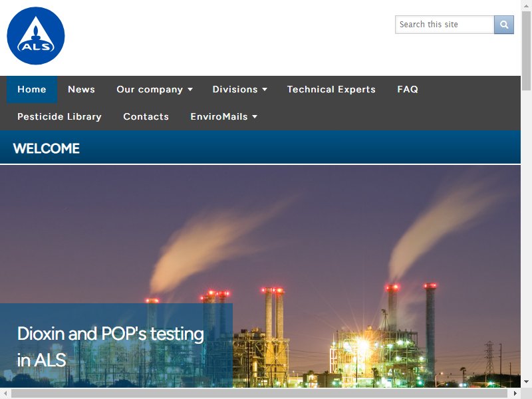Viewport: 532px width, 399px height.
Task: Expand the Divisions dropdown
Action: [240, 89]
